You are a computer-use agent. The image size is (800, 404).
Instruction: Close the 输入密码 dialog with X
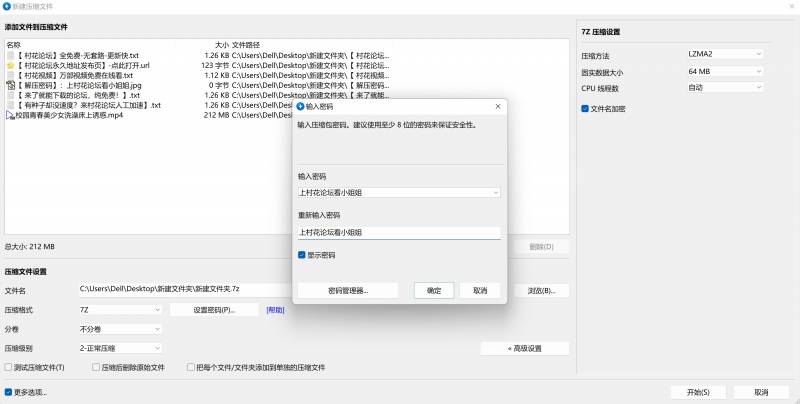[497, 106]
